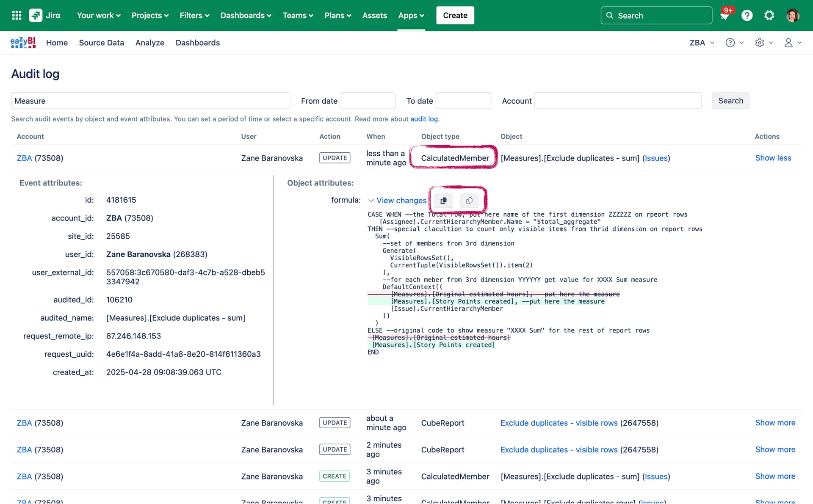
Task: Select the id value 4181615
Action: pos(121,200)
